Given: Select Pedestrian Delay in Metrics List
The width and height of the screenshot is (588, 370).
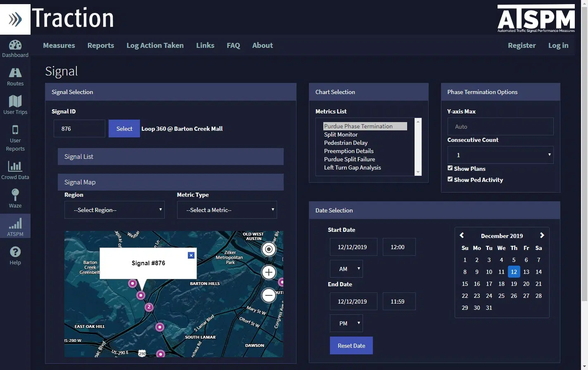Looking at the screenshot, I should click(x=365, y=143).
